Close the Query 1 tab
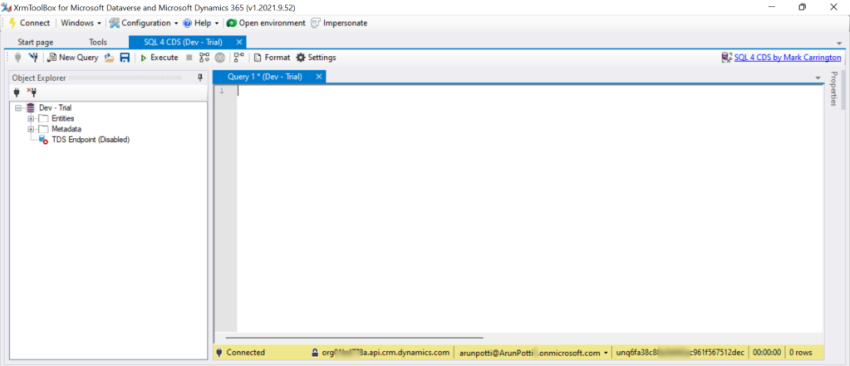Viewport: 850px width, 366px height. point(319,77)
